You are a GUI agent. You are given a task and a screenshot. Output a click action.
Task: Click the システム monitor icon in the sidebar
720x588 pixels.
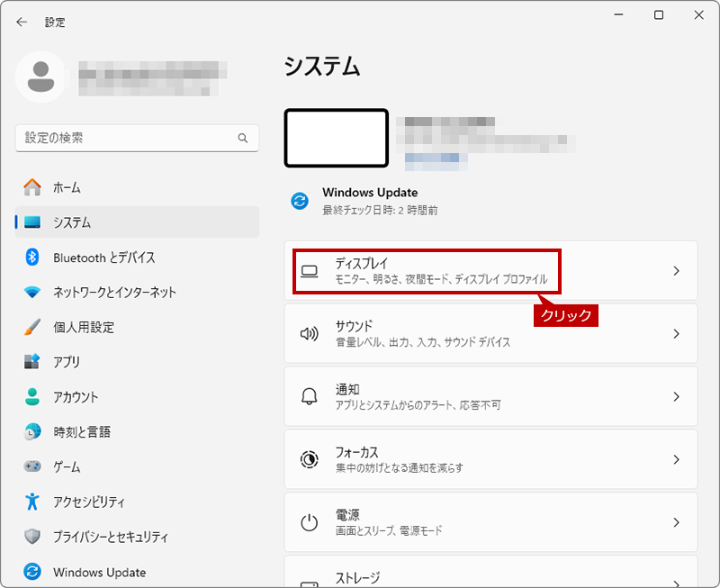point(32,222)
